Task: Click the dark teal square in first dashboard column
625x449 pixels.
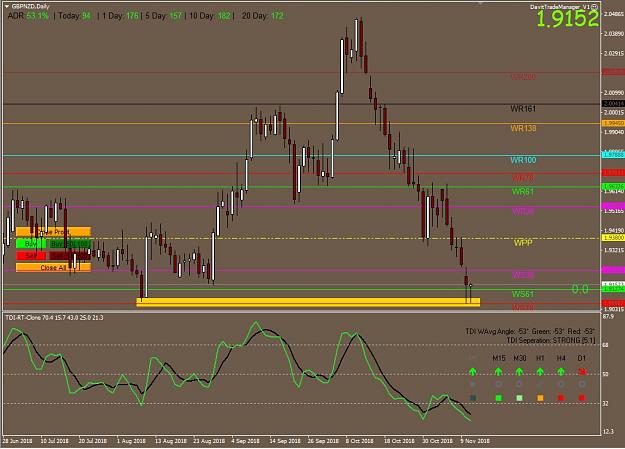Action: (473, 398)
